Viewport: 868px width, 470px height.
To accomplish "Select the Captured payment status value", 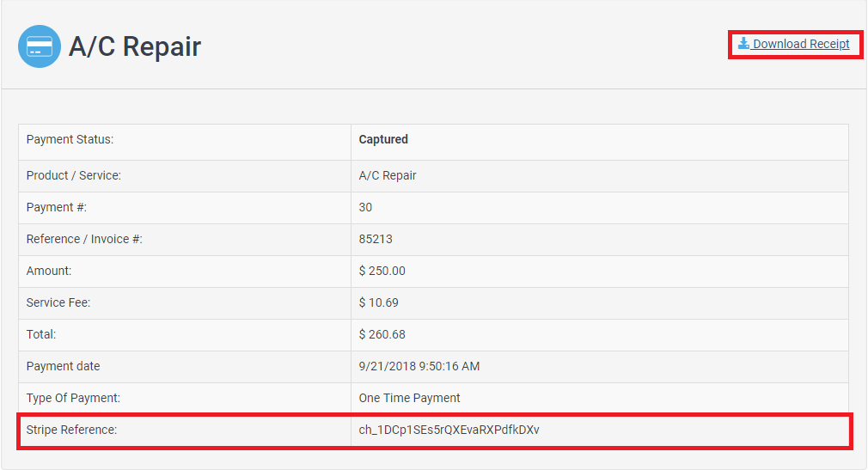I will coord(383,139).
